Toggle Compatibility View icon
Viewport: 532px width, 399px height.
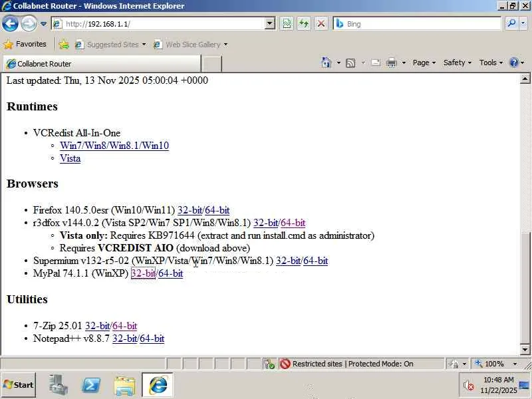click(x=287, y=24)
